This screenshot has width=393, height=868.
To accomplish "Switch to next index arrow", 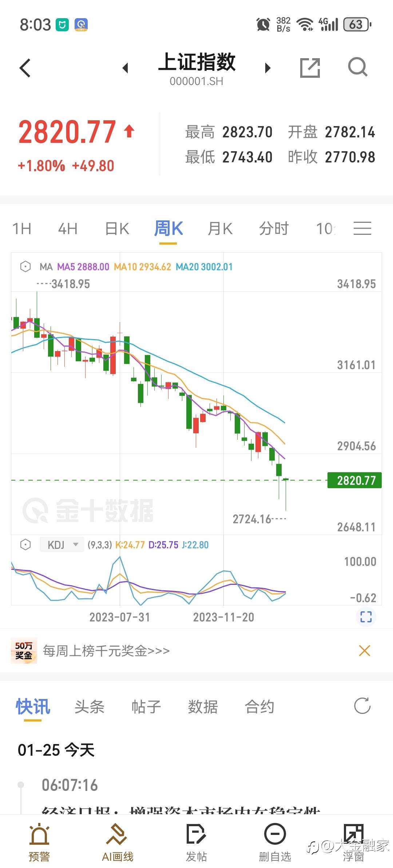I will point(268,68).
